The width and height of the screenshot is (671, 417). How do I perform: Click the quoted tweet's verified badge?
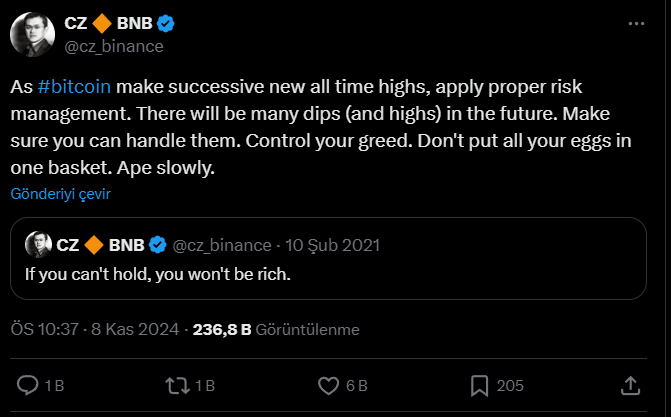click(x=158, y=245)
